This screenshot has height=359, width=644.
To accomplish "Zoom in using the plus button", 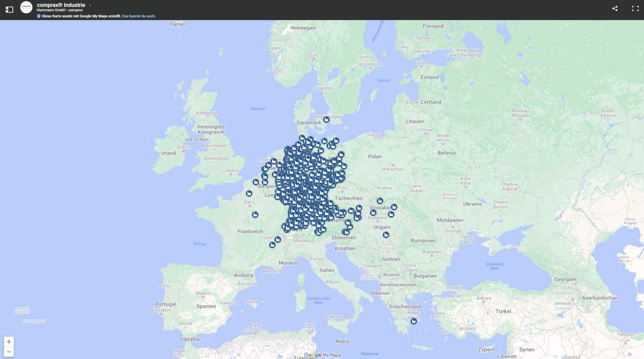I will coord(9,342).
